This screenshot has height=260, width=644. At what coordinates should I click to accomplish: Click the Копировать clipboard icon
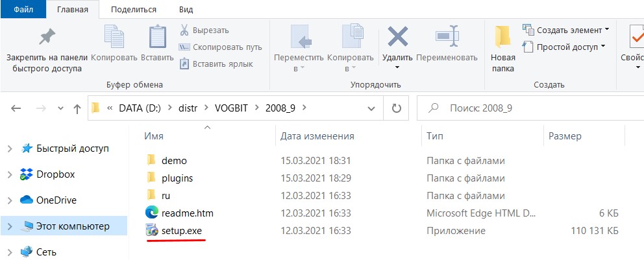[114, 36]
